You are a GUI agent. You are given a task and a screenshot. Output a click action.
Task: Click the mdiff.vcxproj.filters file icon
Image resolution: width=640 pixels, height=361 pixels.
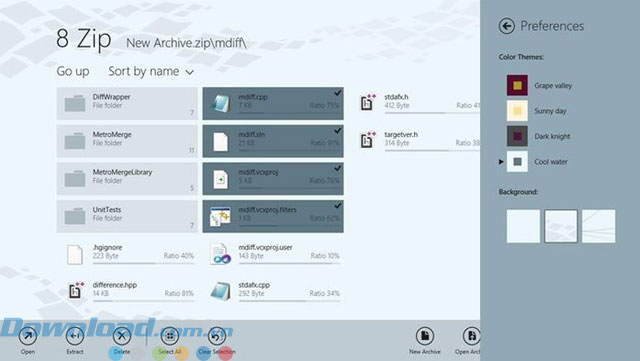tap(220, 216)
